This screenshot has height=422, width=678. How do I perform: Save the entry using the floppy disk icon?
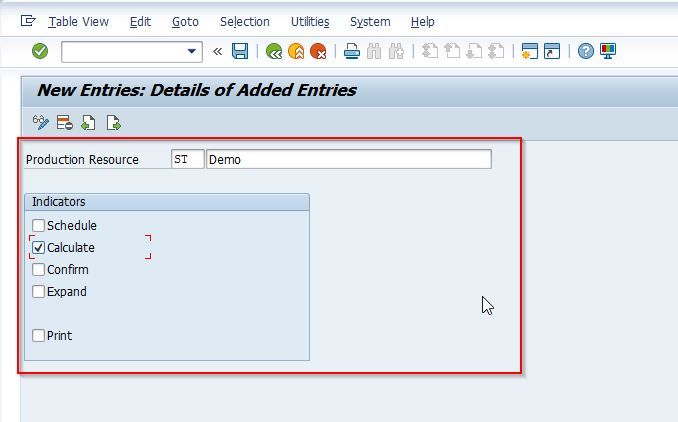click(240, 51)
